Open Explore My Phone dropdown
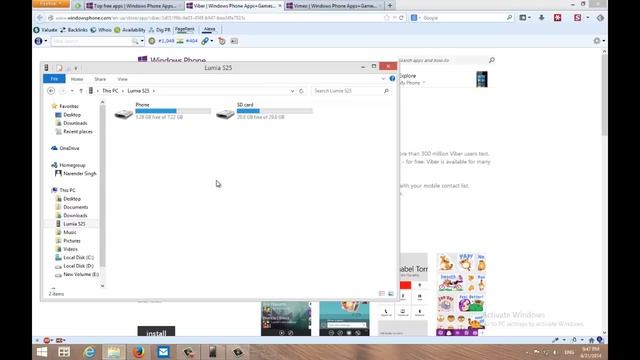Screen dimensions: 640x360 point(411,79)
